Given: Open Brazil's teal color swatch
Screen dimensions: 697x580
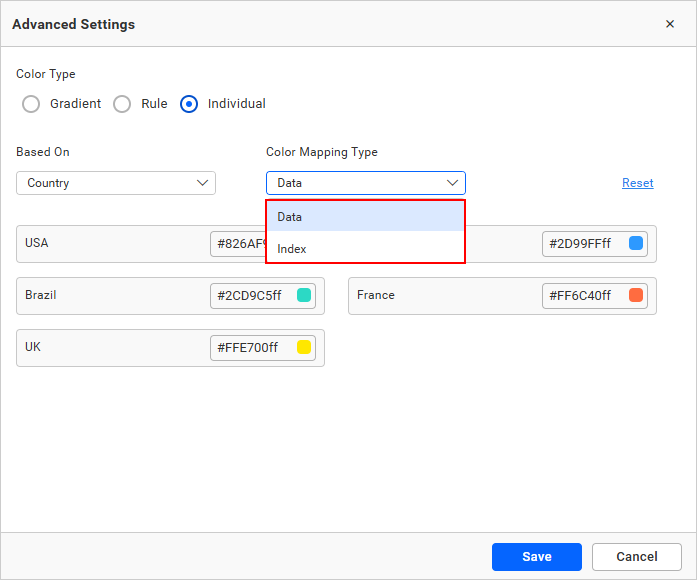Looking at the screenshot, I should pos(304,295).
